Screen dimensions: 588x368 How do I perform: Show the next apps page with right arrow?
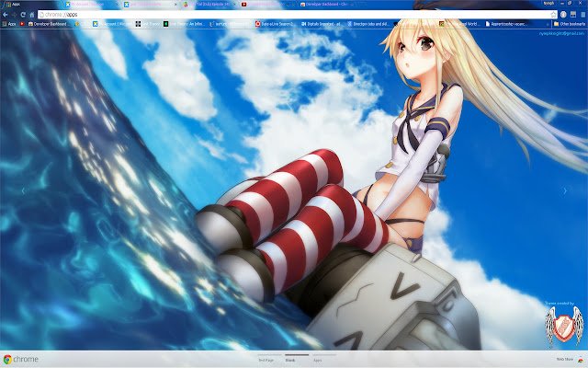click(x=565, y=190)
